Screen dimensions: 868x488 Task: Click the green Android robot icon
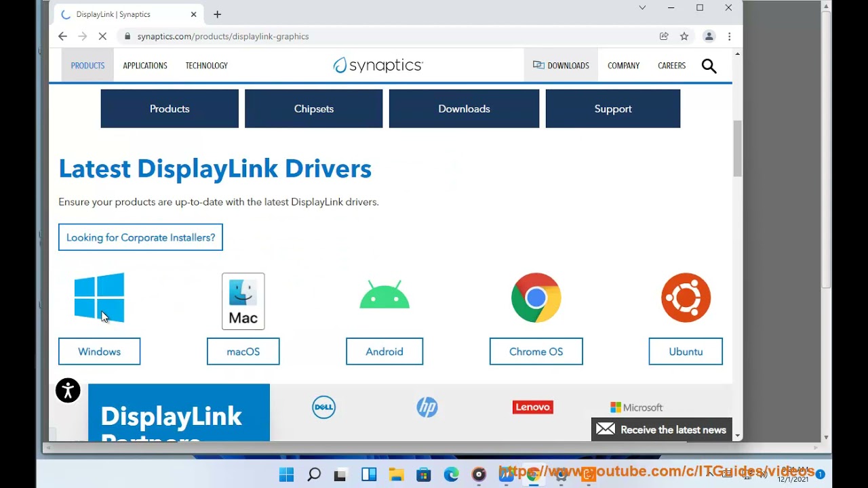point(384,296)
